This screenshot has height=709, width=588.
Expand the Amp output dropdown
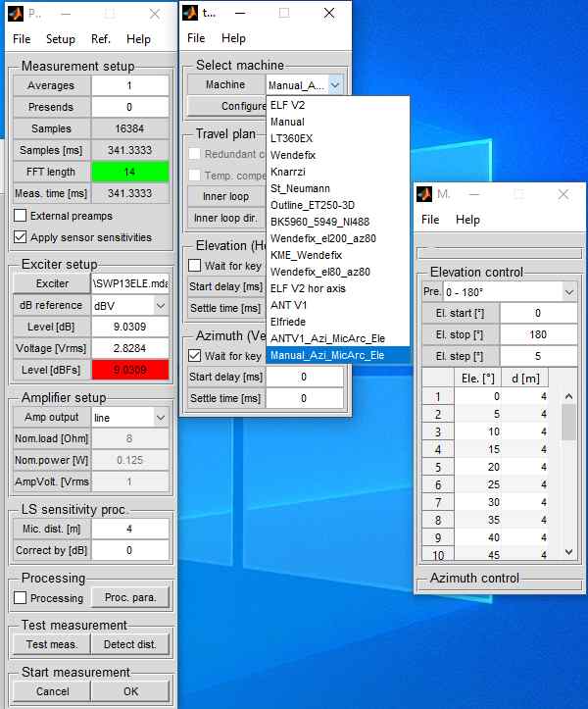click(129, 417)
